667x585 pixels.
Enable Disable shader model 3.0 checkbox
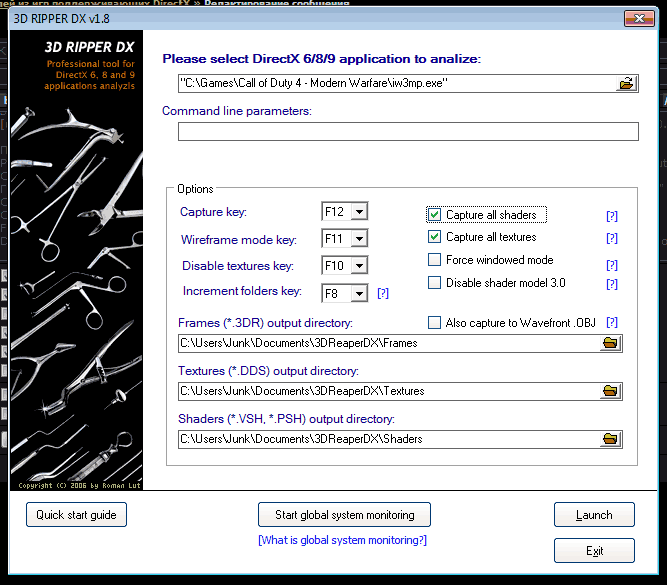tap(434, 283)
